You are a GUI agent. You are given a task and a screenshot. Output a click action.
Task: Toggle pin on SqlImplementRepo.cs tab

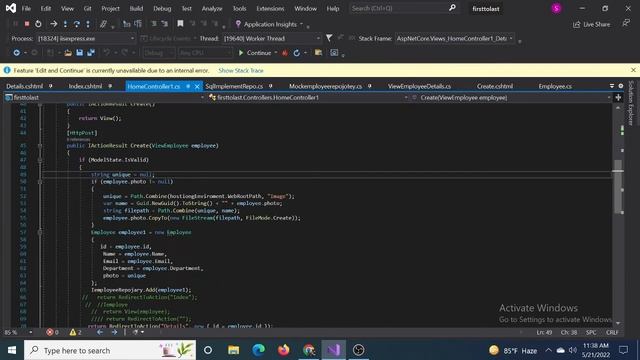(271, 86)
